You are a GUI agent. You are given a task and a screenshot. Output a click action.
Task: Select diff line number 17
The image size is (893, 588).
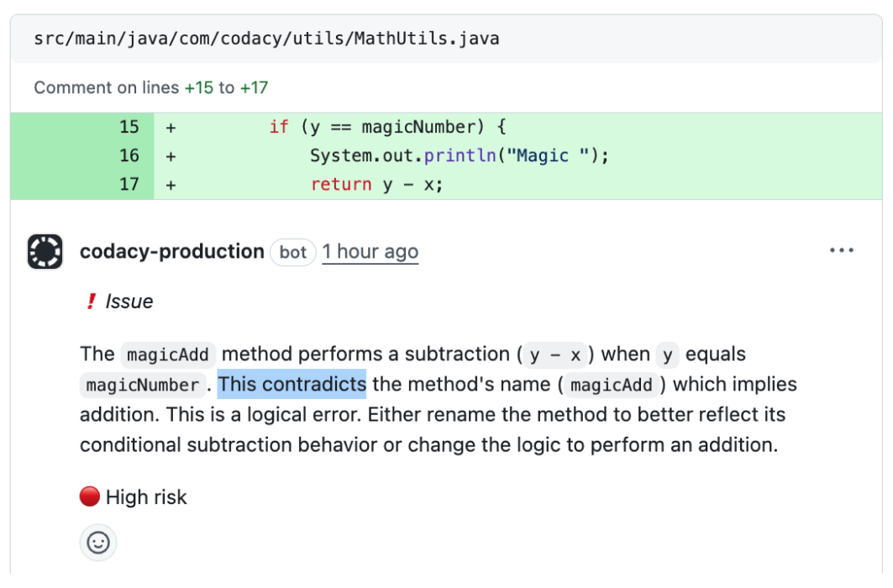click(129, 184)
